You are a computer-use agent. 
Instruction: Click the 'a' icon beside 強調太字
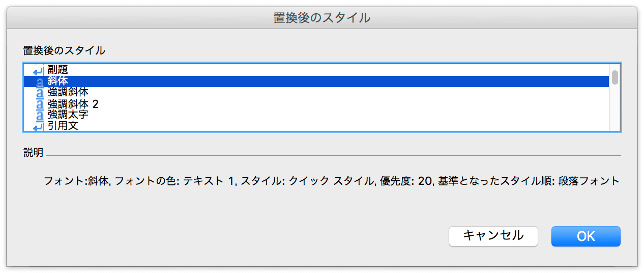click(x=39, y=115)
